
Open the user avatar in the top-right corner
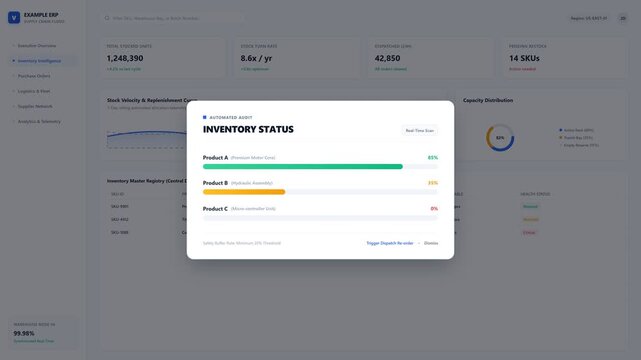tap(623, 18)
